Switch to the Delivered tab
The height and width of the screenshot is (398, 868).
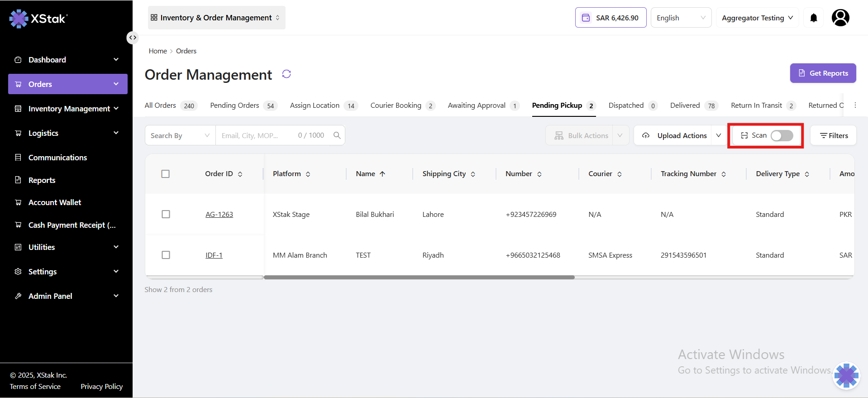[x=685, y=105]
